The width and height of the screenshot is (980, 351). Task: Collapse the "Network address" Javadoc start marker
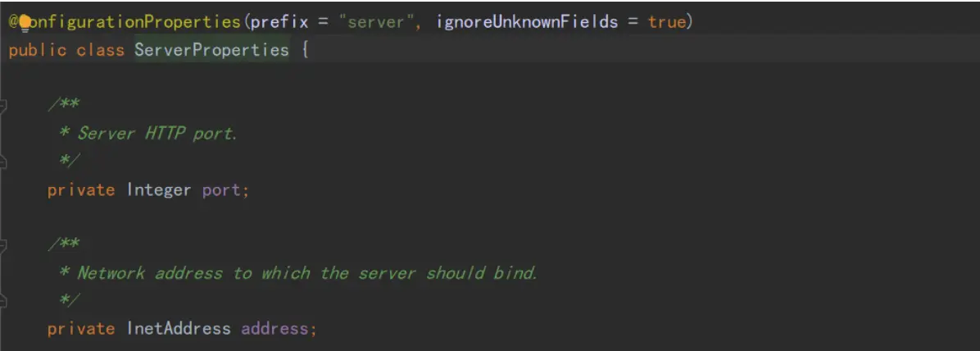2,246
